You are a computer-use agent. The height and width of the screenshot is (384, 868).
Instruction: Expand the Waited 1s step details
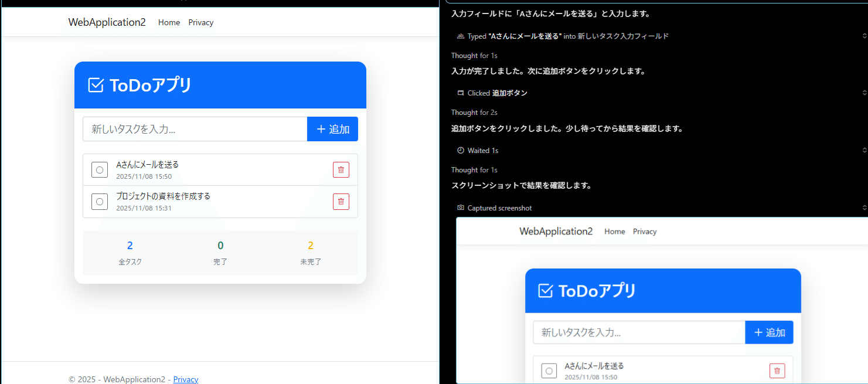(x=864, y=151)
